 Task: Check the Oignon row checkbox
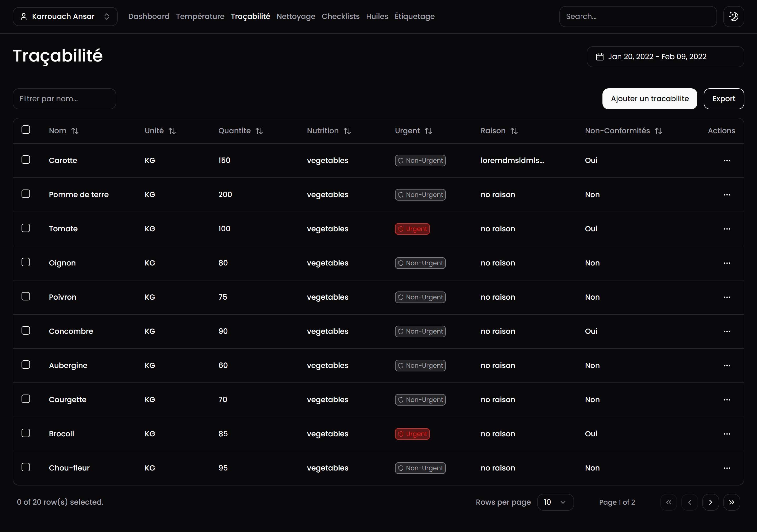point(26,262)
